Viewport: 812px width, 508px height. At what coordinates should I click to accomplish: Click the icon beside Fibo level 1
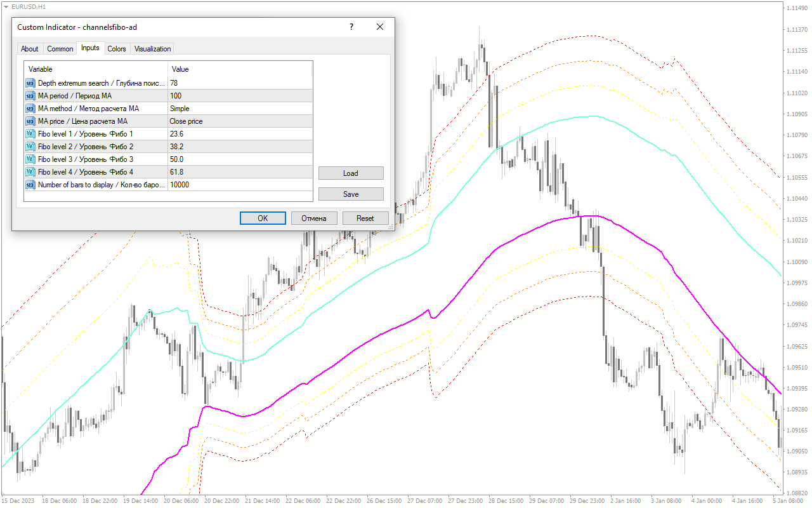tap(30, 134)
